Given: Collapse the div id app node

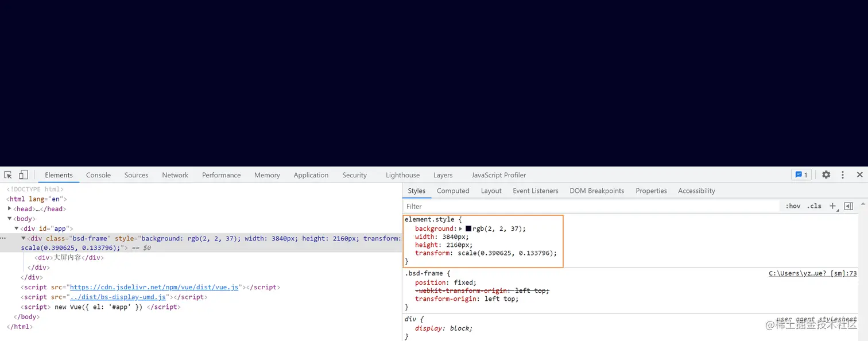Looking at the screenshot, I should pos(16,228).
